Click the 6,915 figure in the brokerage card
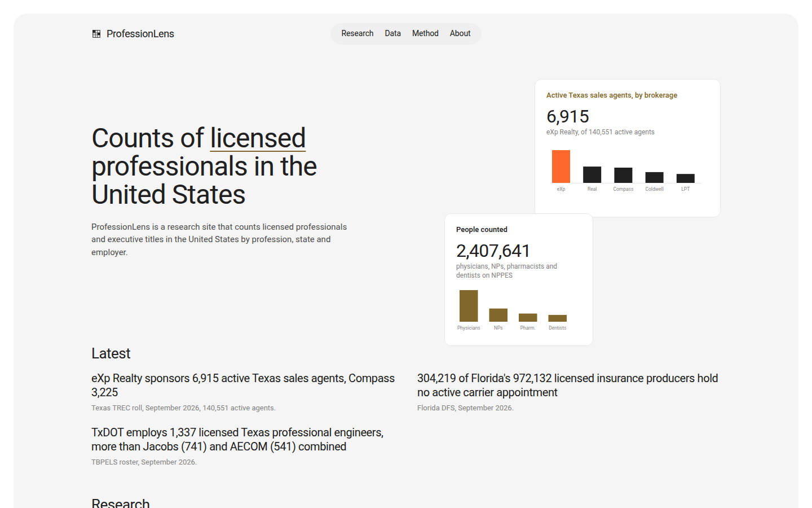 tap(568, 116)
